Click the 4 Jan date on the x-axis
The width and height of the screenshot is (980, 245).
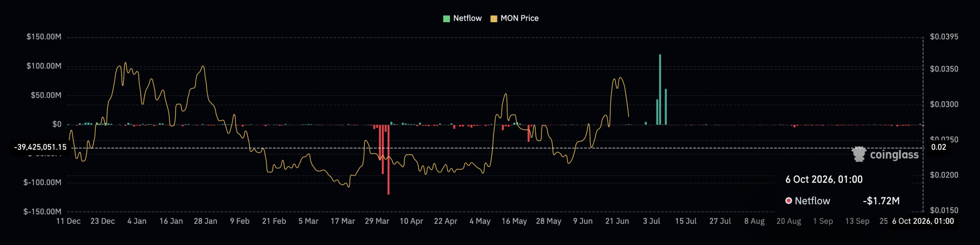(137, 221)
